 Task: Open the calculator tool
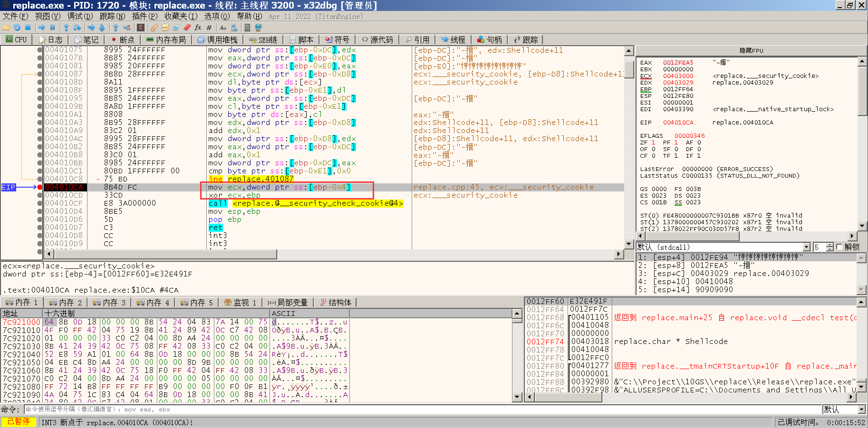[247, 27]
